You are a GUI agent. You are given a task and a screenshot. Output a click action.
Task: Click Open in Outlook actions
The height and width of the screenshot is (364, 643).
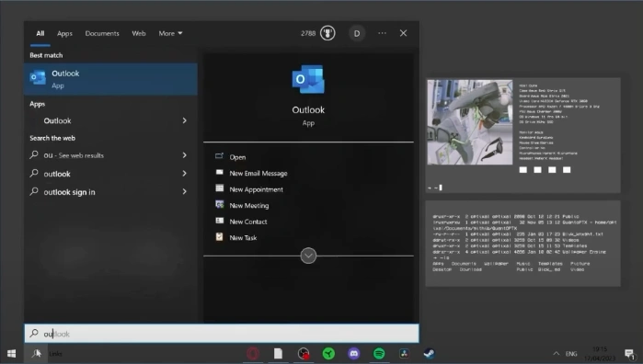tap(237, 157)
